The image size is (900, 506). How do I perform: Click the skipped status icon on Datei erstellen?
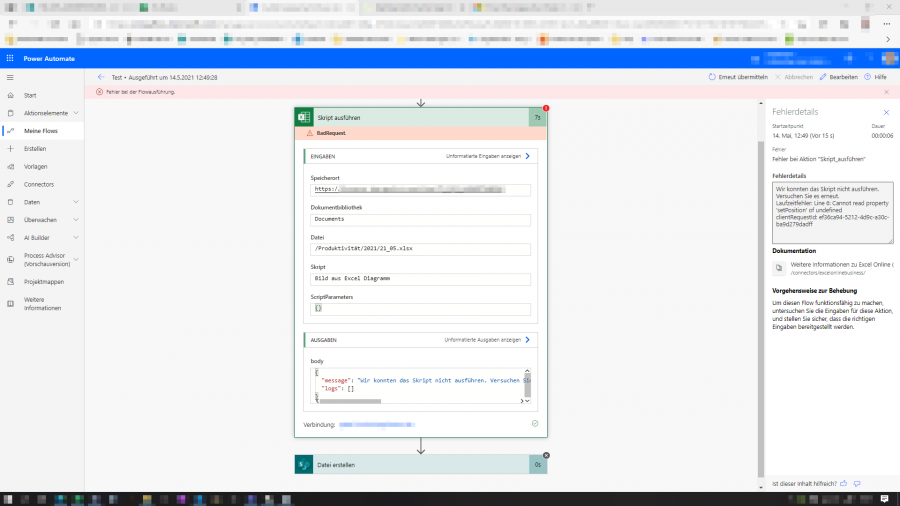pyautogui.click(x=546, y=456)
